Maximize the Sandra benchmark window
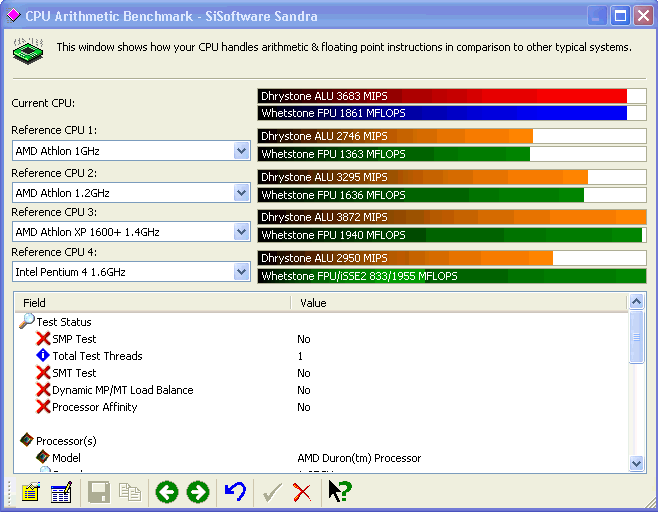658x512 pixels. coord(620,16)
